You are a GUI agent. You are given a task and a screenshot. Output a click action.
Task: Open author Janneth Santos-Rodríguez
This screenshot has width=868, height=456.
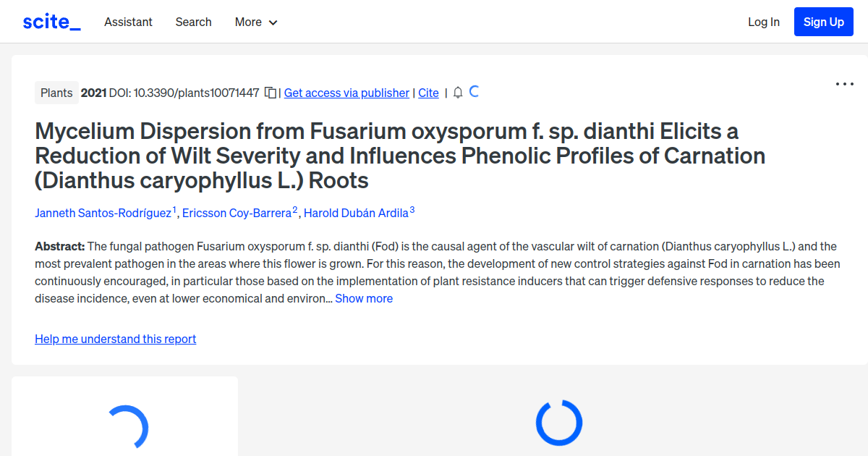[103, 213]
